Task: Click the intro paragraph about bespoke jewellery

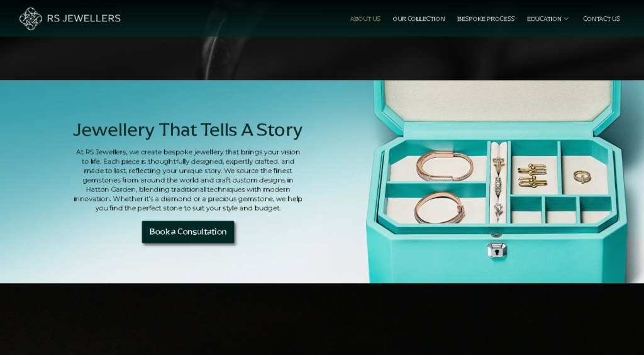Action: pos(188,180)
